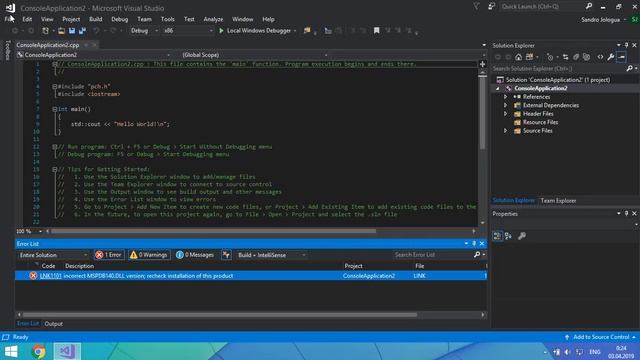Collapse the main() function code block
Image resolution: width=640 pixels, height=360 pixels.
tap(54, 109)
